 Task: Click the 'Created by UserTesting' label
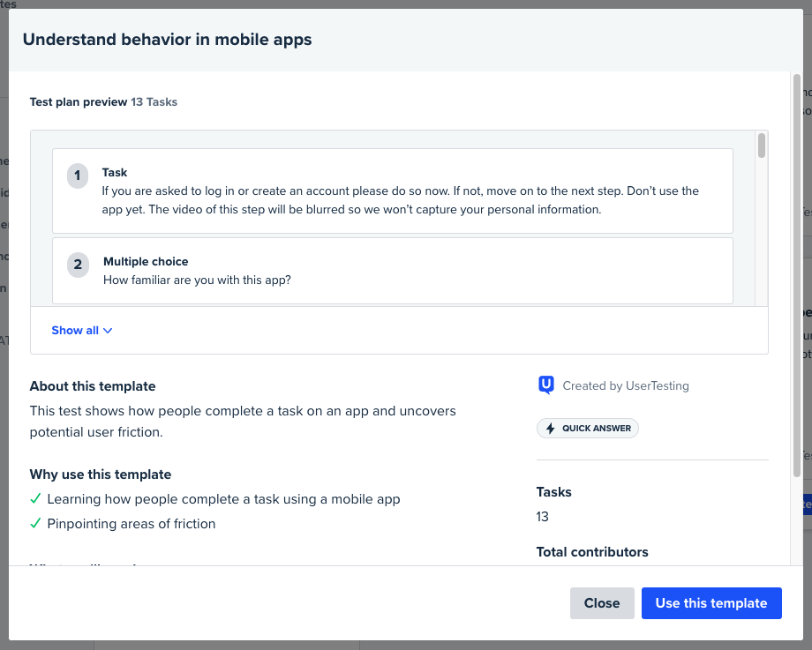click(x=625, y=385)
